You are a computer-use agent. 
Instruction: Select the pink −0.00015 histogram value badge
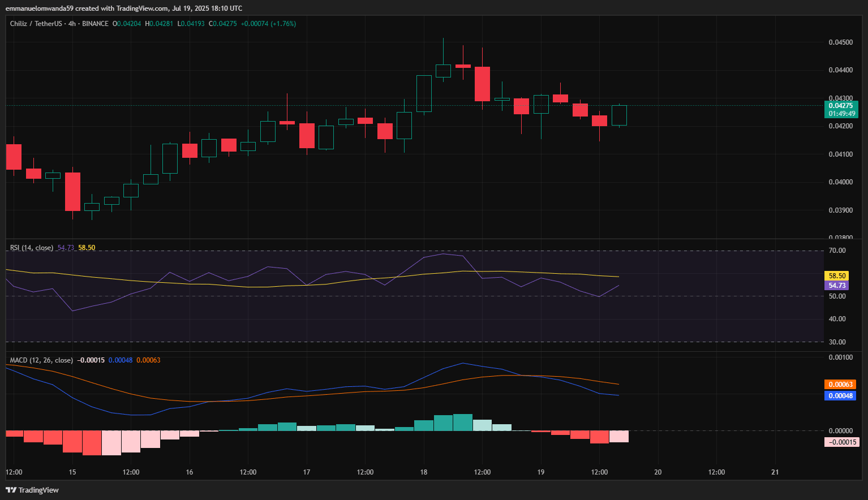click(843, 442)
